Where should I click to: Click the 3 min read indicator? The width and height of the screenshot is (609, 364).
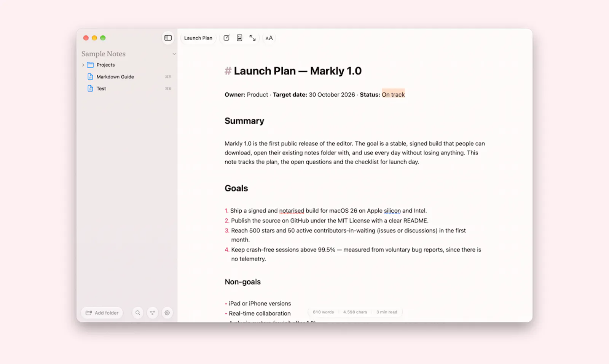pos(387,312)
